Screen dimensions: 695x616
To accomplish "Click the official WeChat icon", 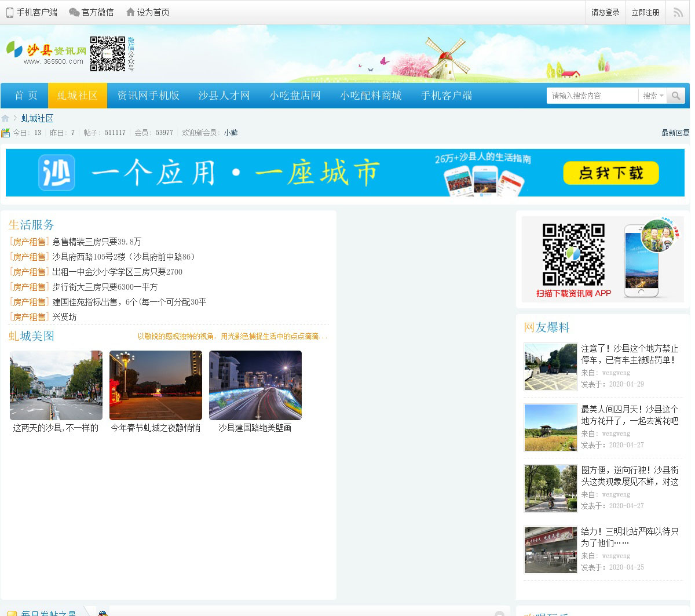I will [74, 12].
